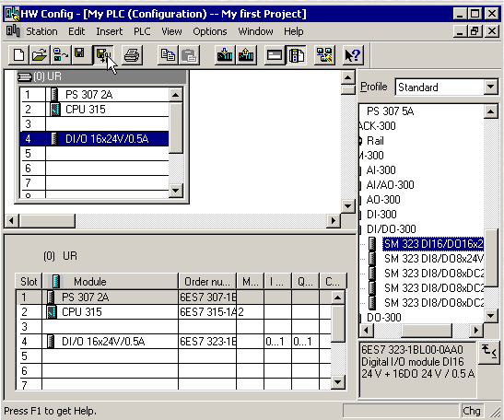Click the Address overview toolbar icon
The width and height of the screenshot is (504, 420).
pos(275,55)
